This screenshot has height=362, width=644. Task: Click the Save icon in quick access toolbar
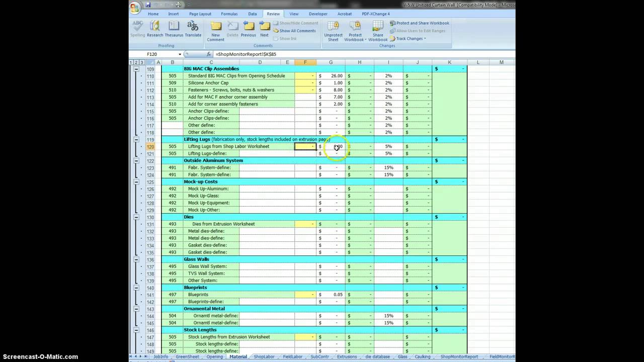(148, 5)
